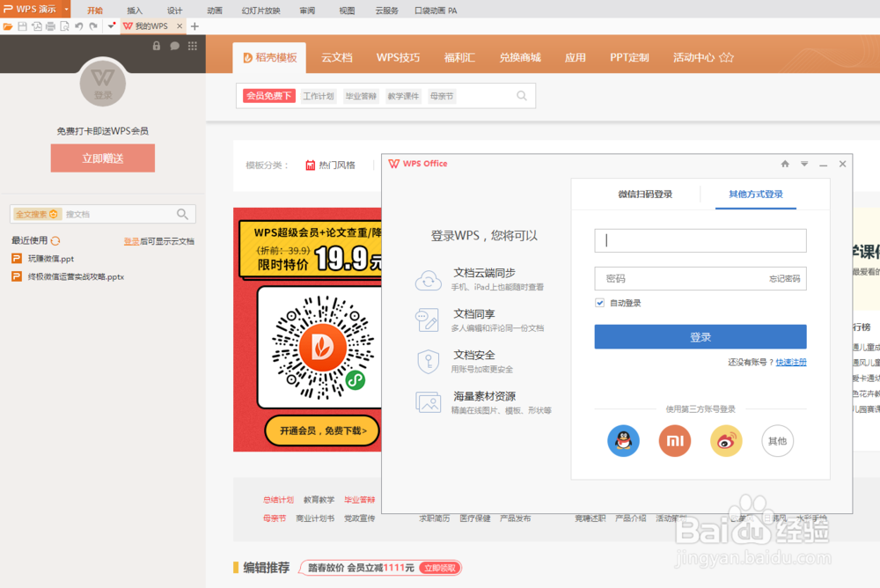Open file with the folder icon
Image resolution: width=880 pixels, height=588 pixels.
click(8, 26)
